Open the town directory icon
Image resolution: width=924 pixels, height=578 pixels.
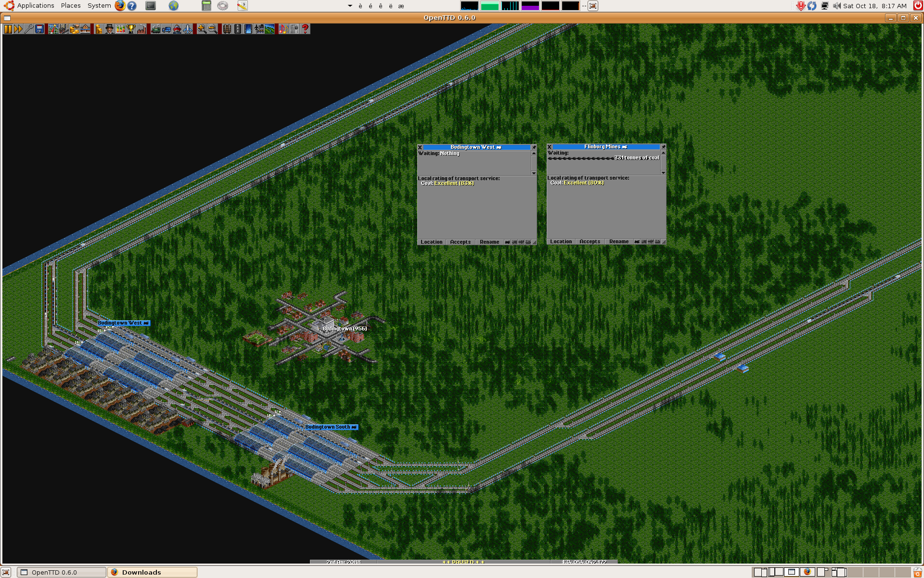[64, 29]
